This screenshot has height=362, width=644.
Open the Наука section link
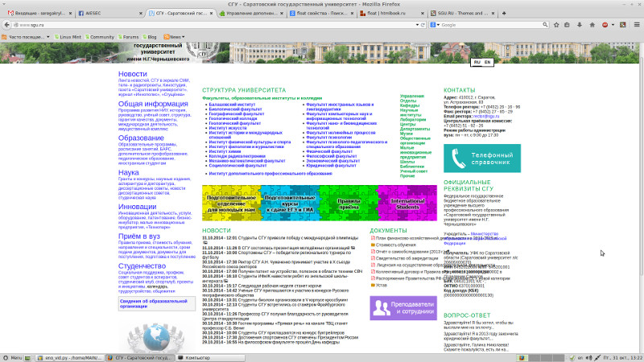click(x=128, y=172)
